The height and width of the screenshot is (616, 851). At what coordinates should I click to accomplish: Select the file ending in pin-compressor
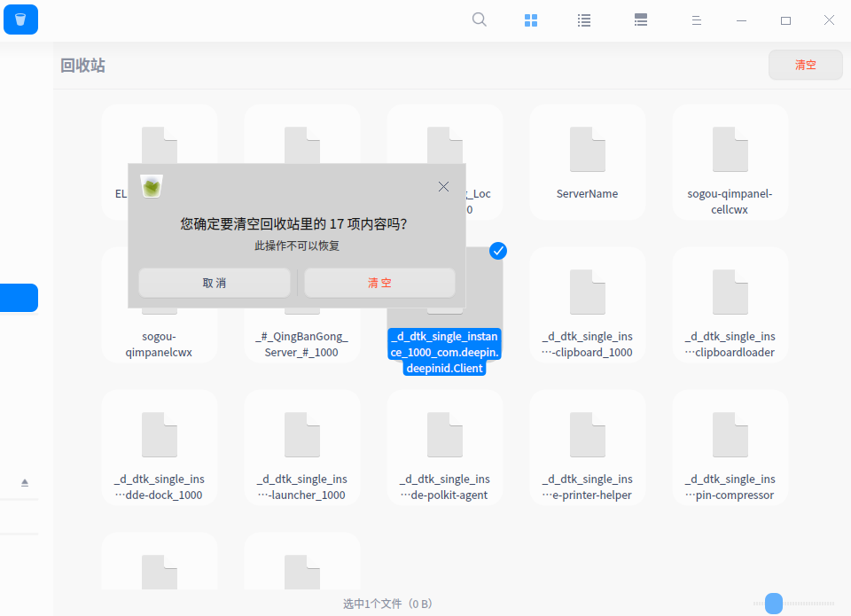click(x=730, y=446)
